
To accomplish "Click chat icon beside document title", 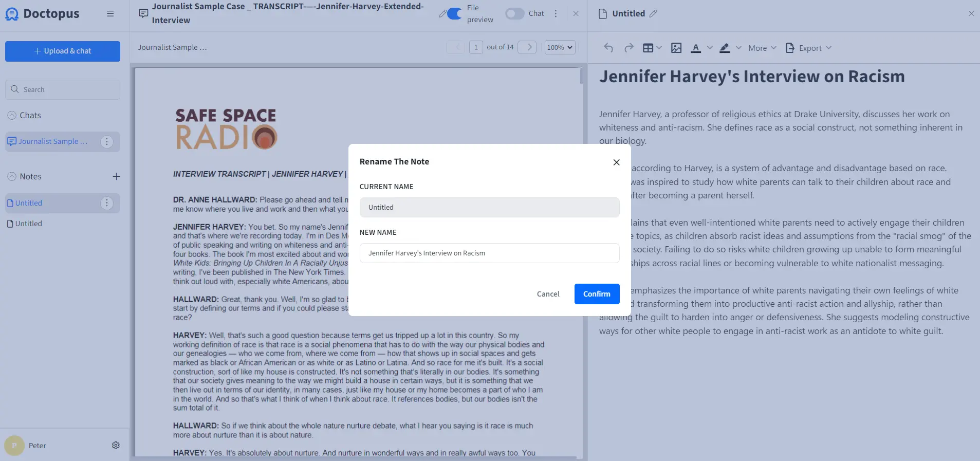I will click(x=143, y=13).
